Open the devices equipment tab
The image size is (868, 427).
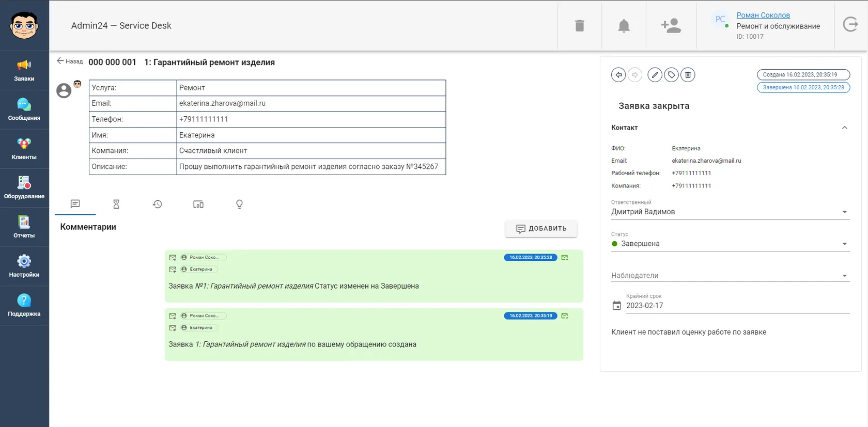[198, 204]
